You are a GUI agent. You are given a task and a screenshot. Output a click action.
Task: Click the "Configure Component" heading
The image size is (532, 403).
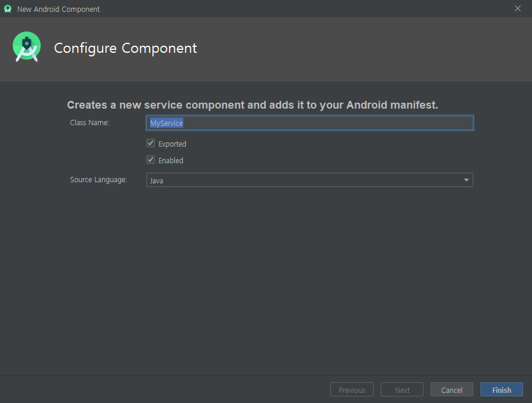126,48
